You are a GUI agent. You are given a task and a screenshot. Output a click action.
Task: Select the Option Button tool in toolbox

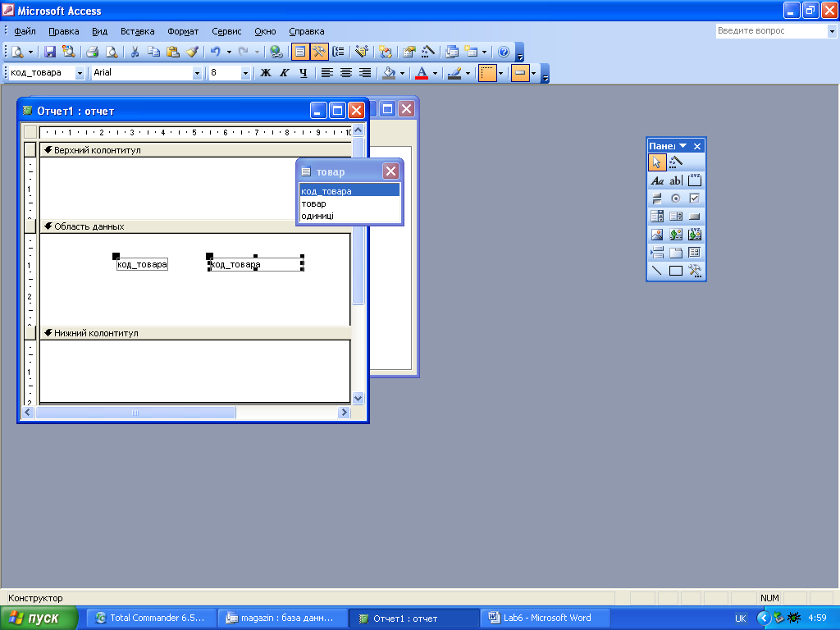pyautogui.click(x=676, y=199)
